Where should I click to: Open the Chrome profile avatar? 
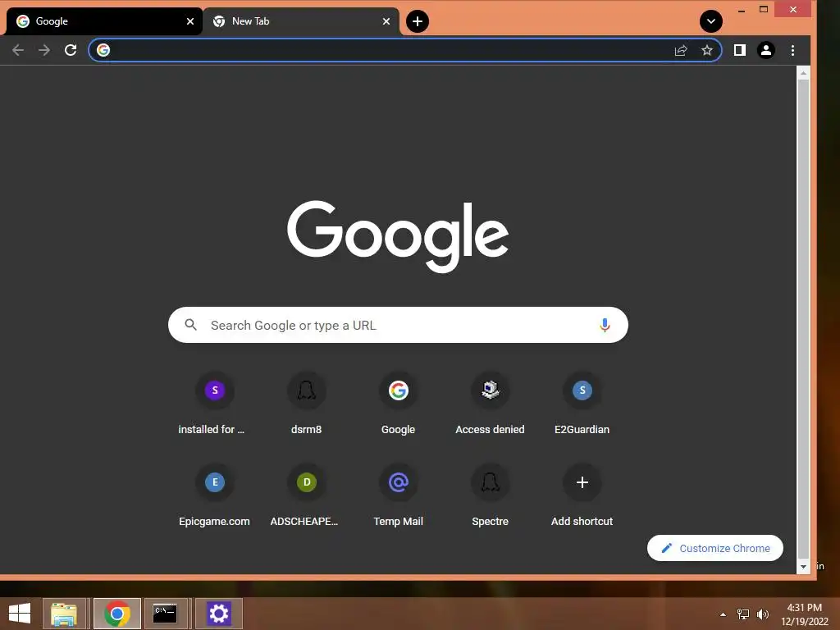766,50
